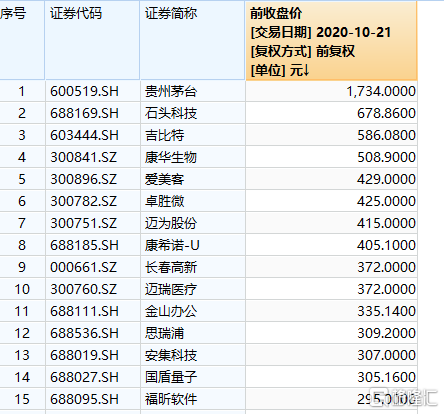Click the 序号 column header
Image resolution: width=444 pixels, height=414 pixels.
[22, 40]
